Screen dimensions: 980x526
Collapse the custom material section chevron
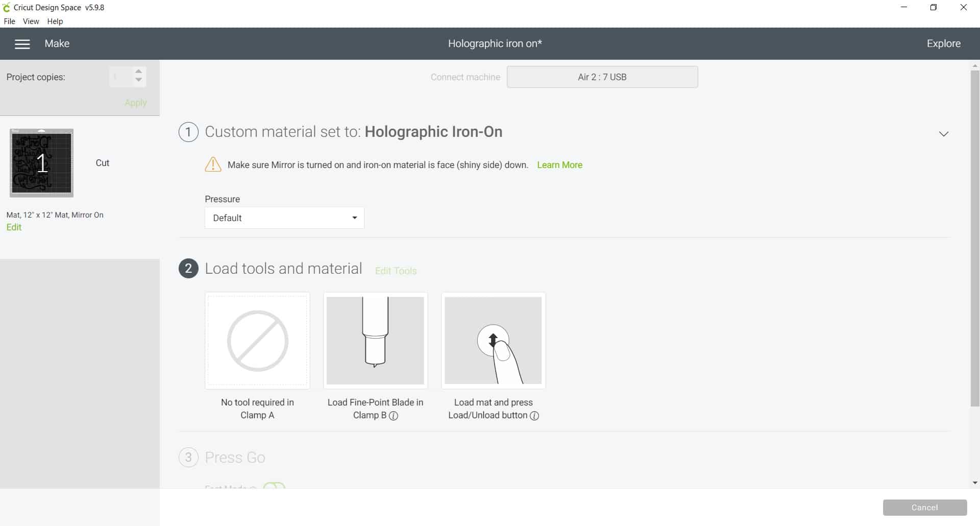943,134
